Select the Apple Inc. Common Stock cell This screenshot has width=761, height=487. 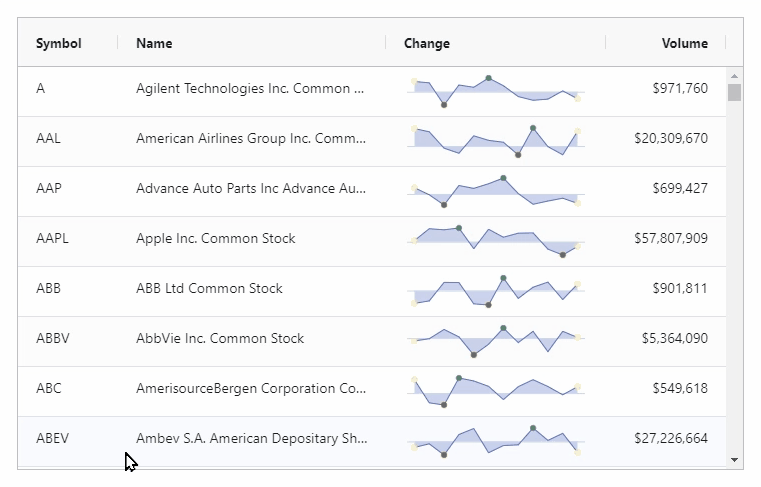point(216,239)
